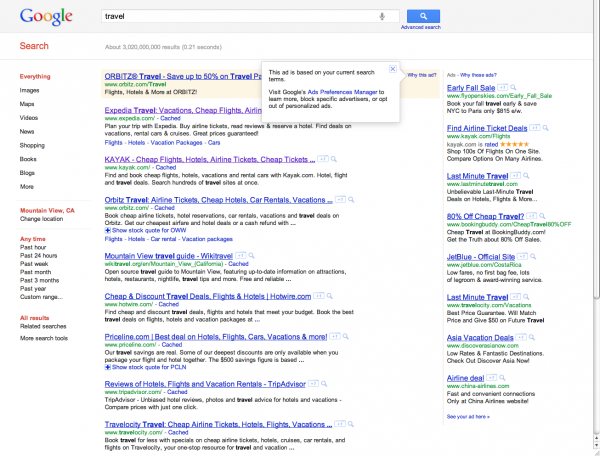Expand More search categories in sidebar
The height and width of the screenshot is (456, 600).
26,187
